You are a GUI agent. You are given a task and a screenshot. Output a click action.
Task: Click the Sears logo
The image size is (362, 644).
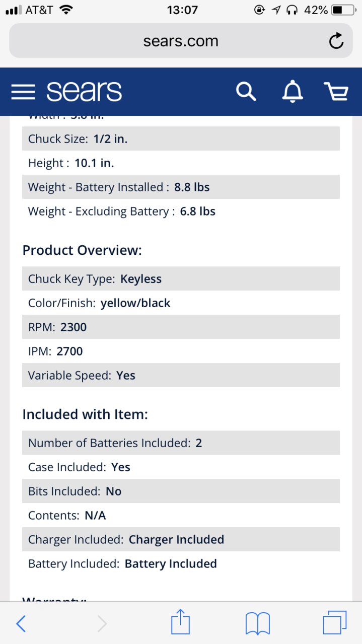(84, 92)
